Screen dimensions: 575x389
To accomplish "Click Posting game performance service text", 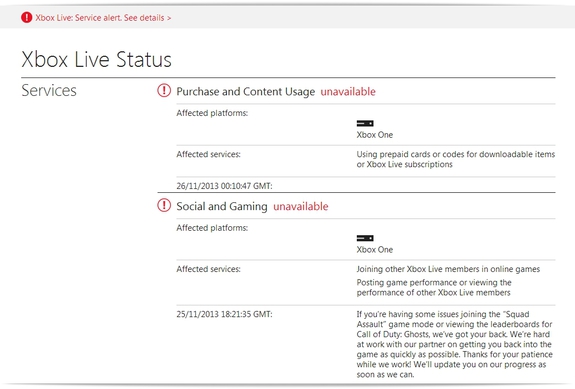I will point(434,287).
